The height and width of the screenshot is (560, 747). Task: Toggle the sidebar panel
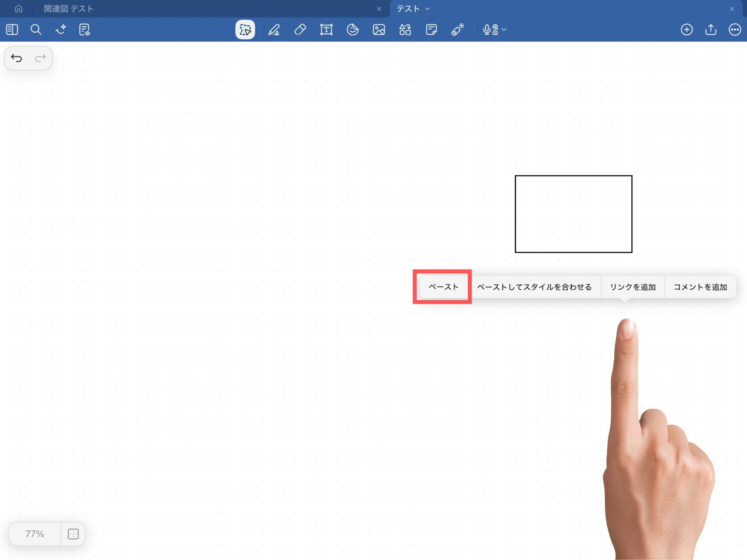click(12, 30)
